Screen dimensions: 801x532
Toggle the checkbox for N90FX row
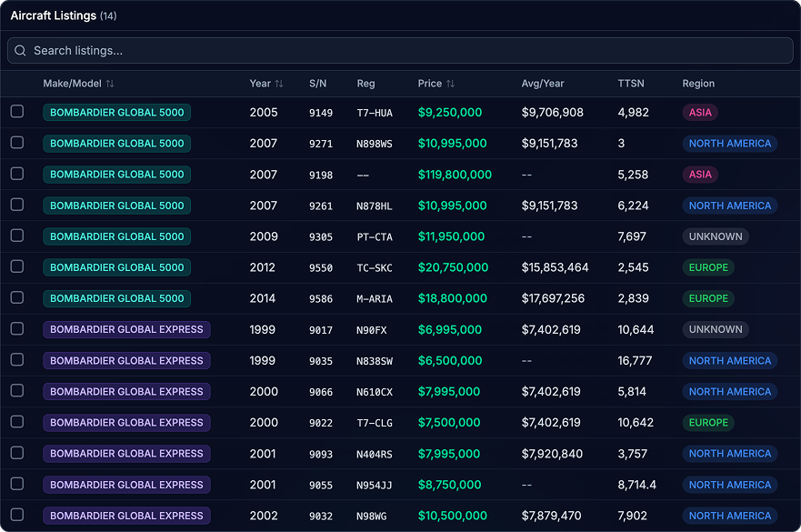17,328
